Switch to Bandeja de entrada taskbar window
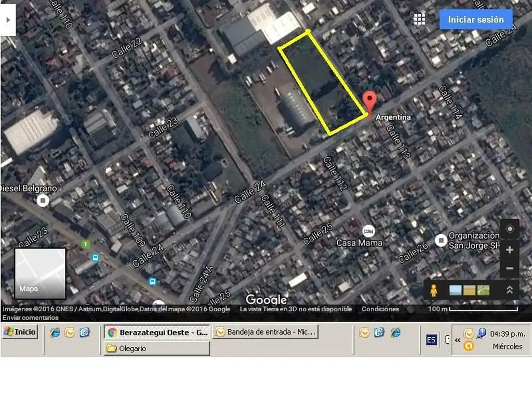Screen dimensions: 532x399 click(265, 332)
